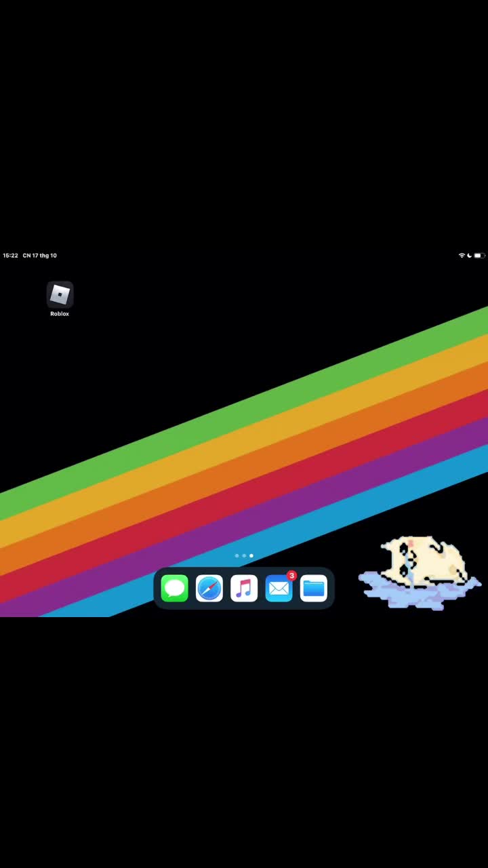Tap the pixel-art melting creature sticker
The height and width of the screenshot is (868, 488).
[x=420, y=572]
